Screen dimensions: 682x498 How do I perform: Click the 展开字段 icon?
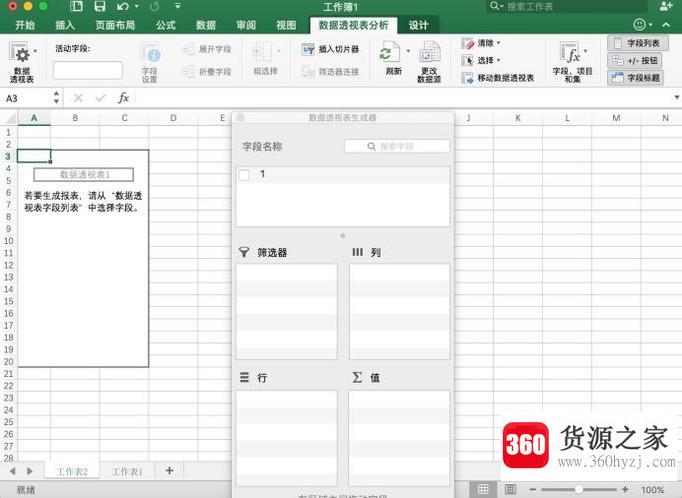tap(188, 49)
